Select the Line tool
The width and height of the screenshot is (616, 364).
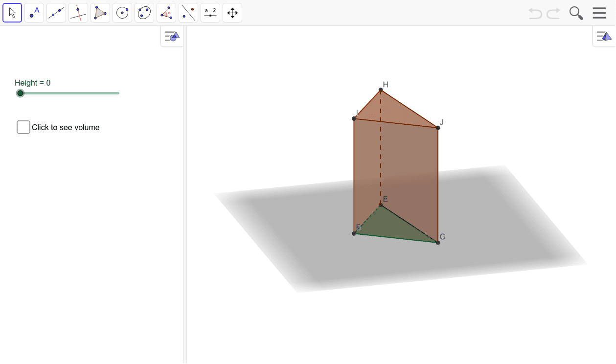(x=56, y=12)
